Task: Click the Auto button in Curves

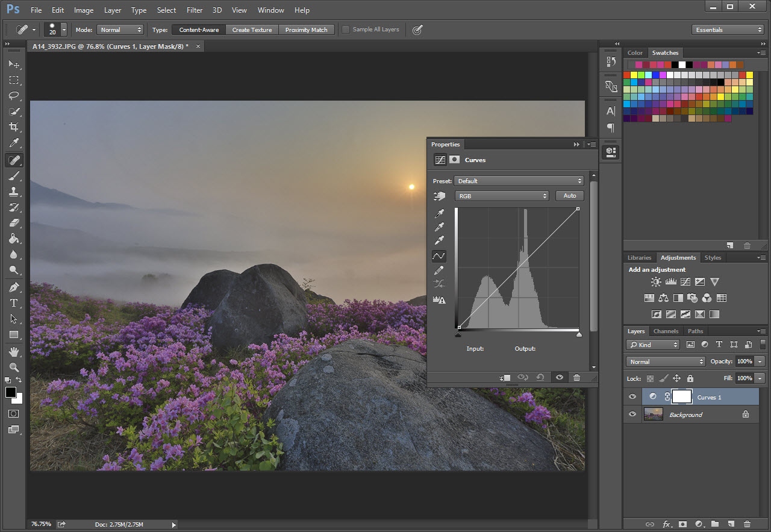Action: coord(570,196)
